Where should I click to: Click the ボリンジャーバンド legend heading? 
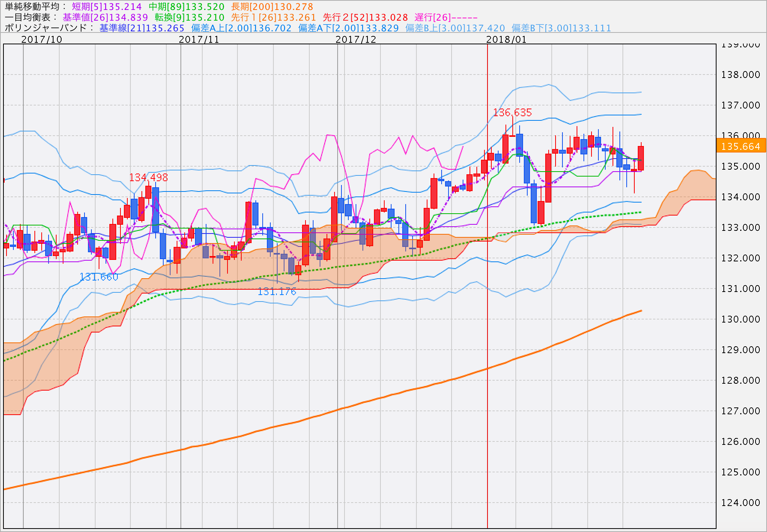click(49, 28)
